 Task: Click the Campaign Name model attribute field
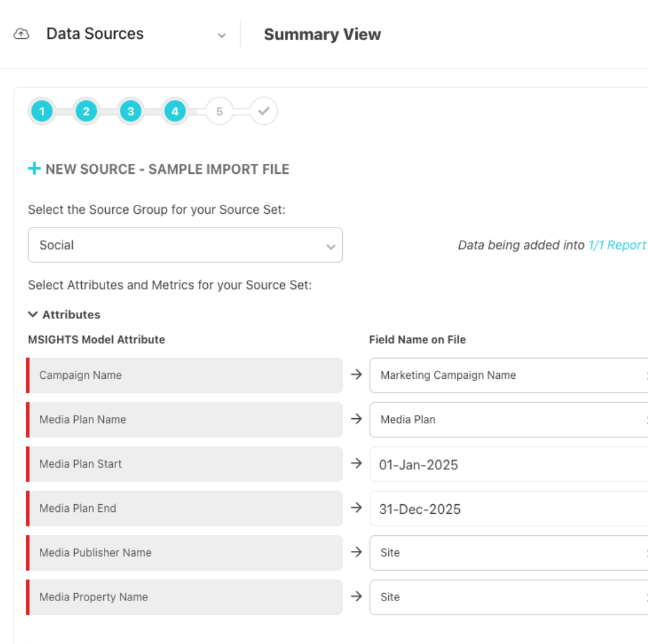(x=185, y=375)
